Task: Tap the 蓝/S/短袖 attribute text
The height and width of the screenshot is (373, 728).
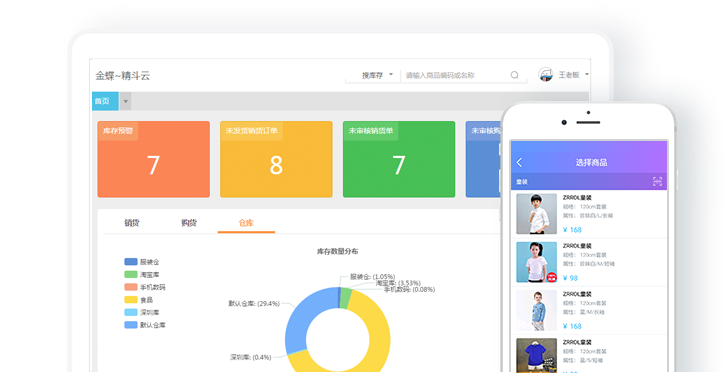Action: click(x=591, y=360)
